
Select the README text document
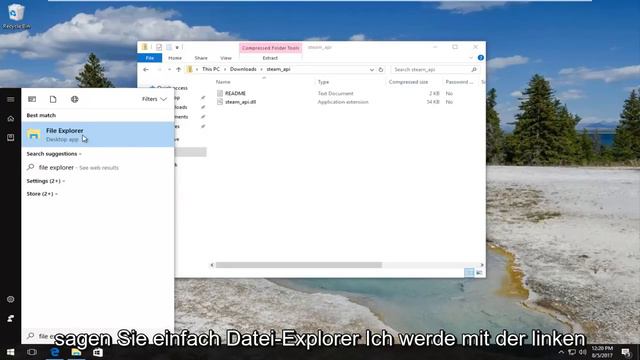pyautogui.click(x=235, y=93)
